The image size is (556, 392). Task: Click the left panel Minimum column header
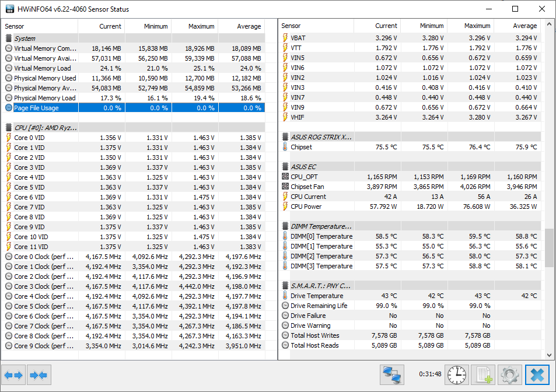pyautogui.click(x=148, y=26)
